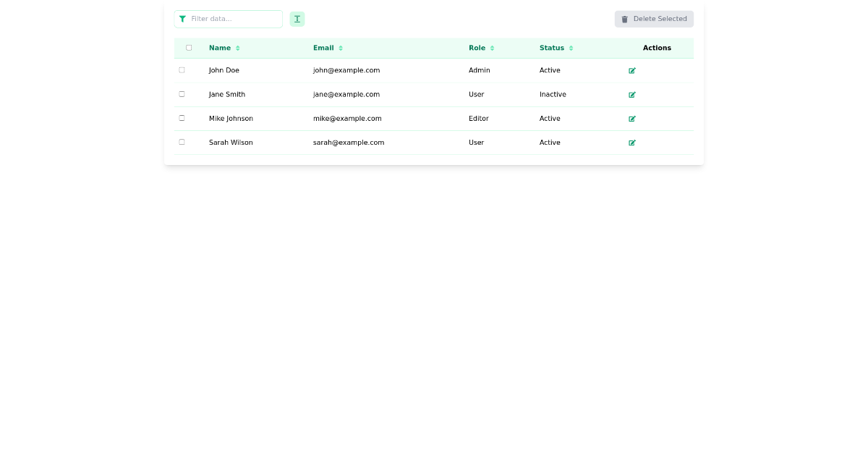Image resolution: width=868 pixels, height=456 pixels.
Task: Click the text cursor icon button beside the filter
Action: coord(297,19)
